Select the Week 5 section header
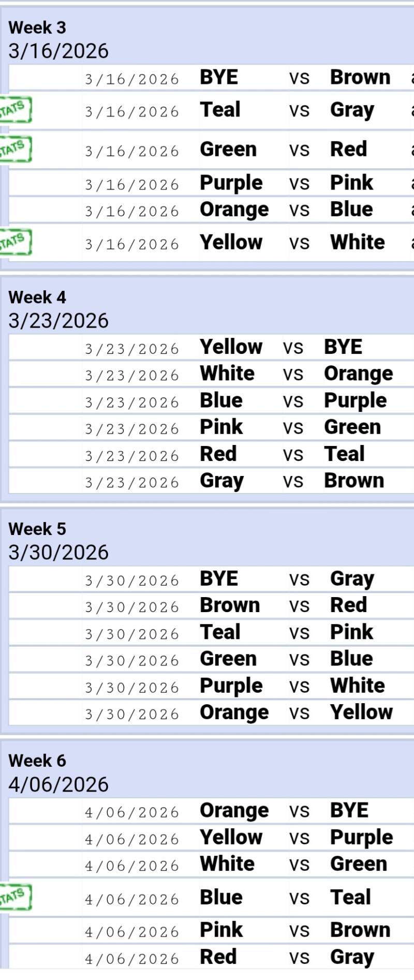 coord(37,529)
